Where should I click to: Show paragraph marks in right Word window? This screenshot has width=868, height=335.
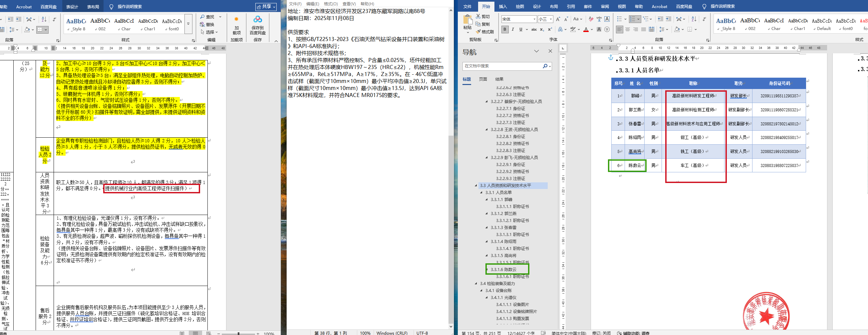point(704,19)
